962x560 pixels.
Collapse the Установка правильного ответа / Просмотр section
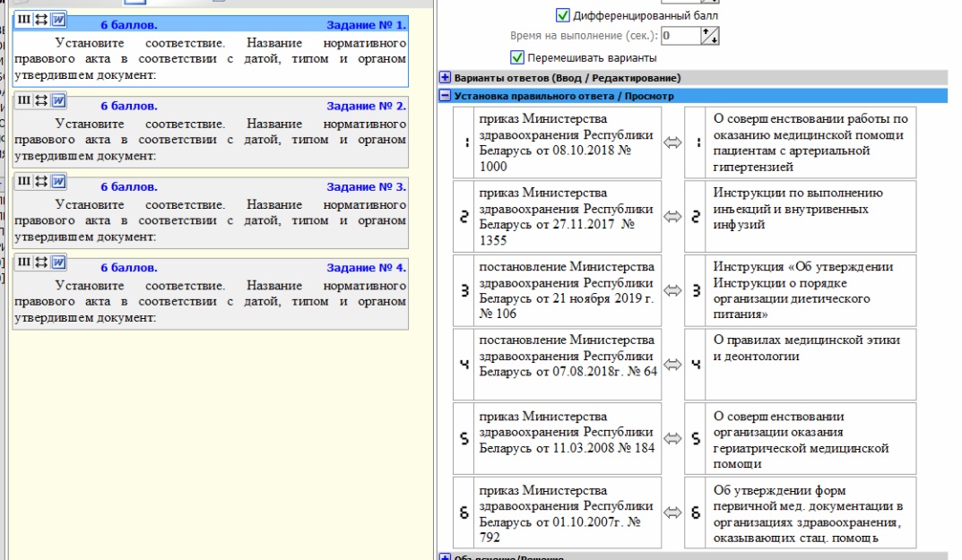pos(445,96)
